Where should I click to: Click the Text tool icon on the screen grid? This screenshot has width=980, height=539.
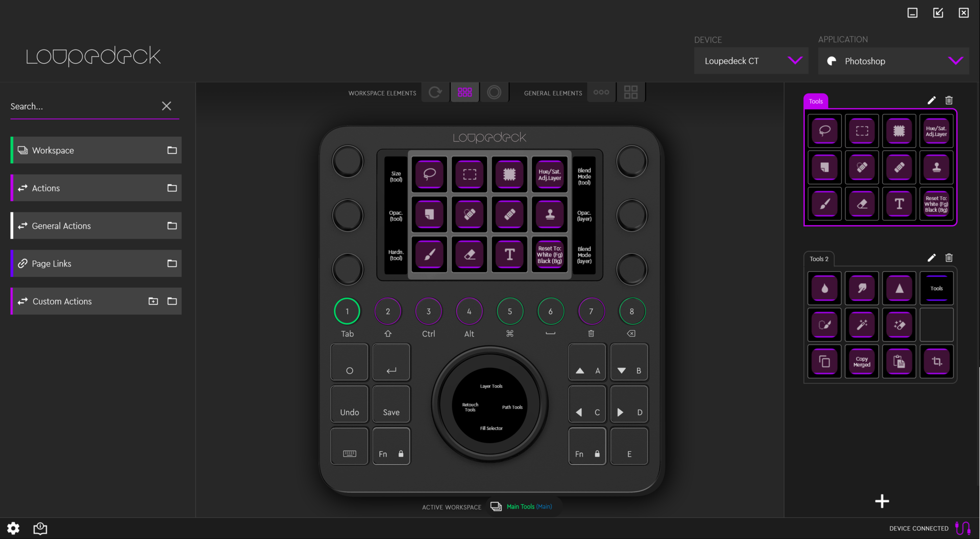coord(509,254)
